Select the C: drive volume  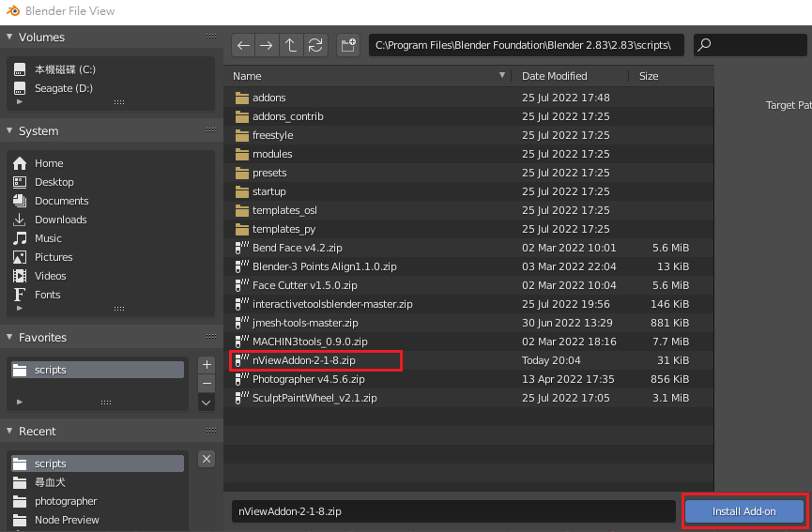coord(99,69)
